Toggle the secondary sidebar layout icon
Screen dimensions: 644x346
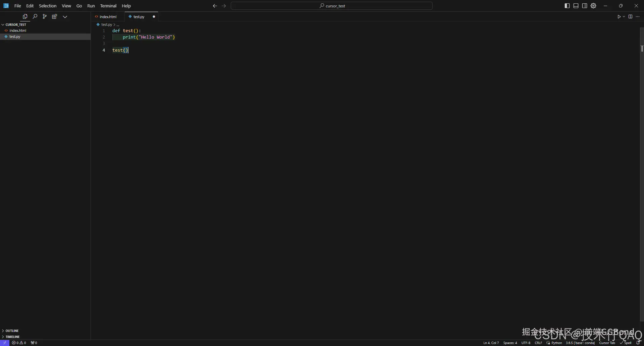585,6
